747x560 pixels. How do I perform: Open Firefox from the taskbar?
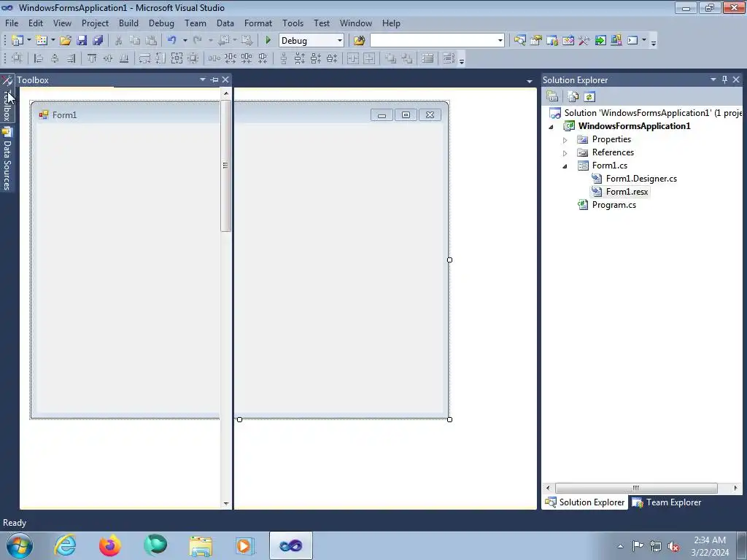(109, 545)
